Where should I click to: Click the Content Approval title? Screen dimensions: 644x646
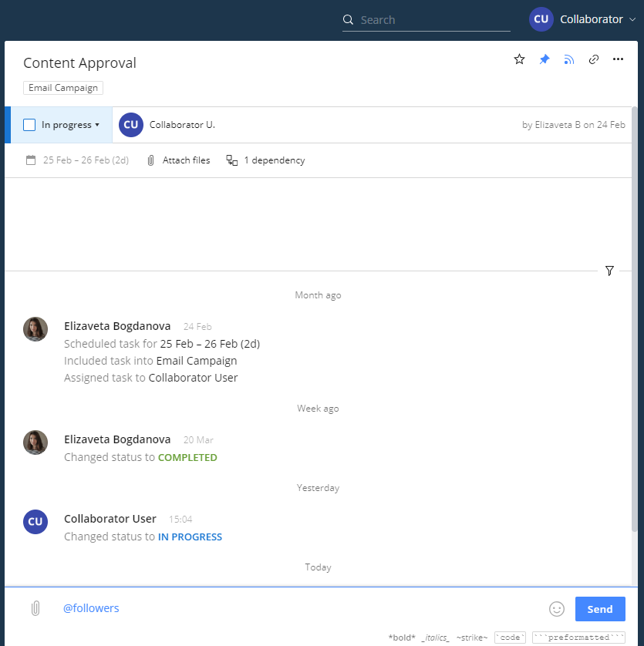79,63
